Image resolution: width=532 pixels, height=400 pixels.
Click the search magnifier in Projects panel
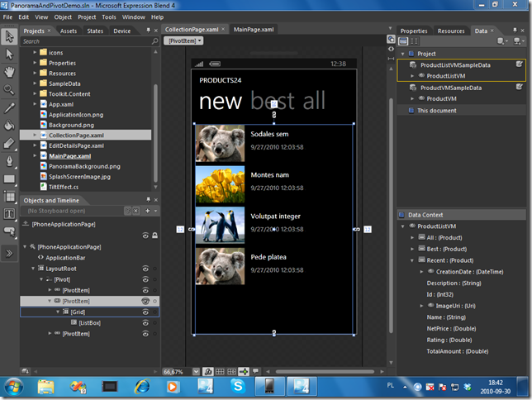click(154, 41)
